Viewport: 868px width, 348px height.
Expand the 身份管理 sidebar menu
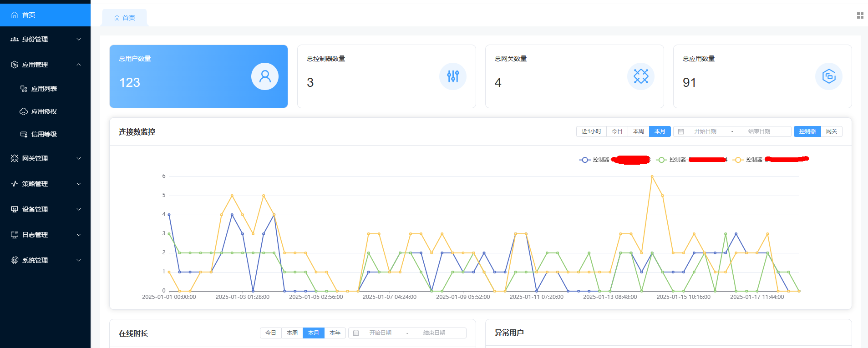tap(45, 39)
